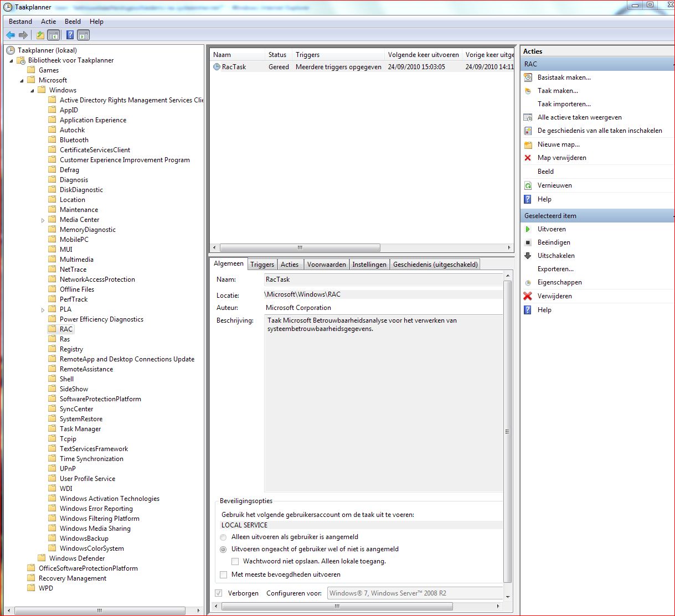
Task: Click the Verwijderen red X icon
Action: point(528,296)
